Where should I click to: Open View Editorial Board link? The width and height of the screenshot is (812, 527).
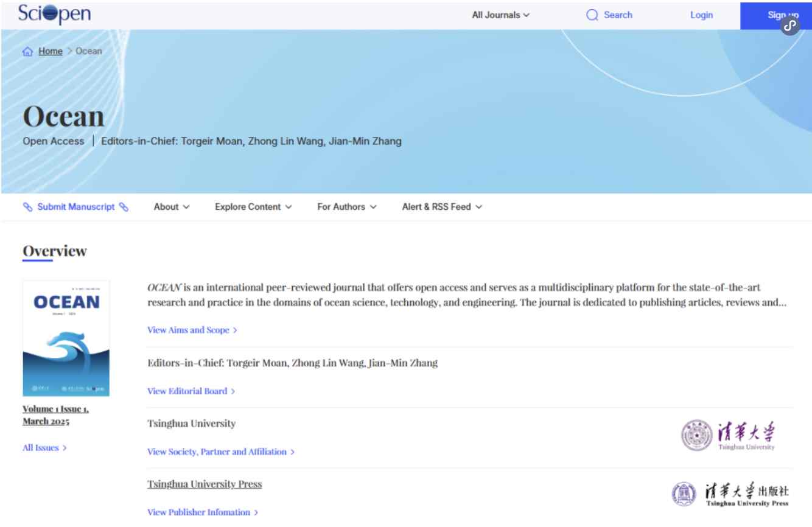point(191,391)
